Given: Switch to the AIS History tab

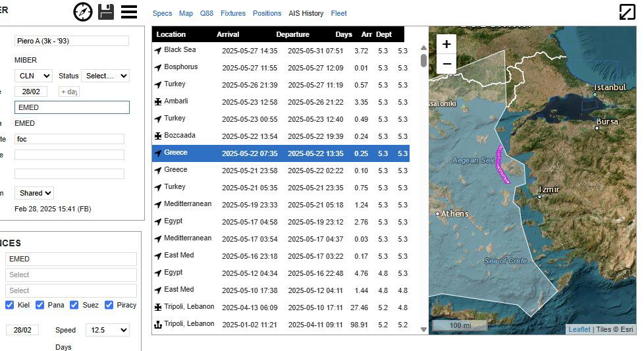Looking at the screenshot, I should pos(306,13).
